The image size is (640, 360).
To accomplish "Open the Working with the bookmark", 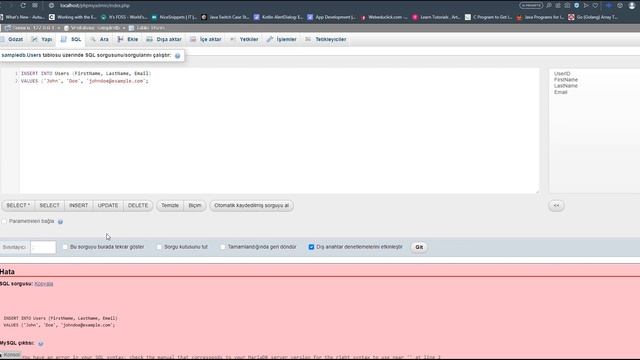I will point(73,17).
